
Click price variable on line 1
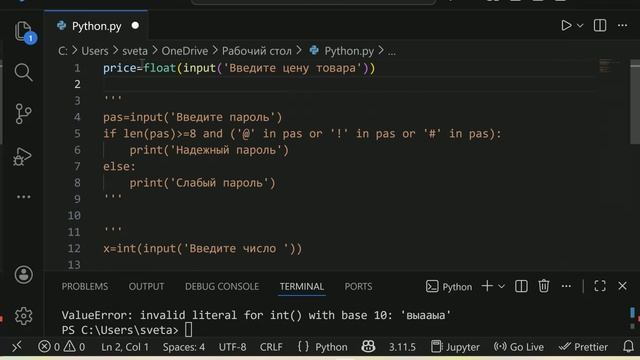click(x=119, y=68)
